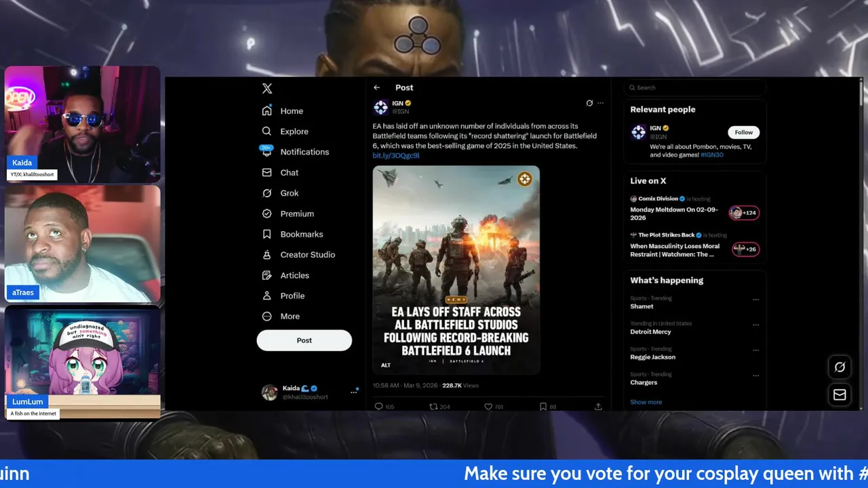
Task: Click the IGN avatar in Relevant people
Action: click(x=638, y=132)
